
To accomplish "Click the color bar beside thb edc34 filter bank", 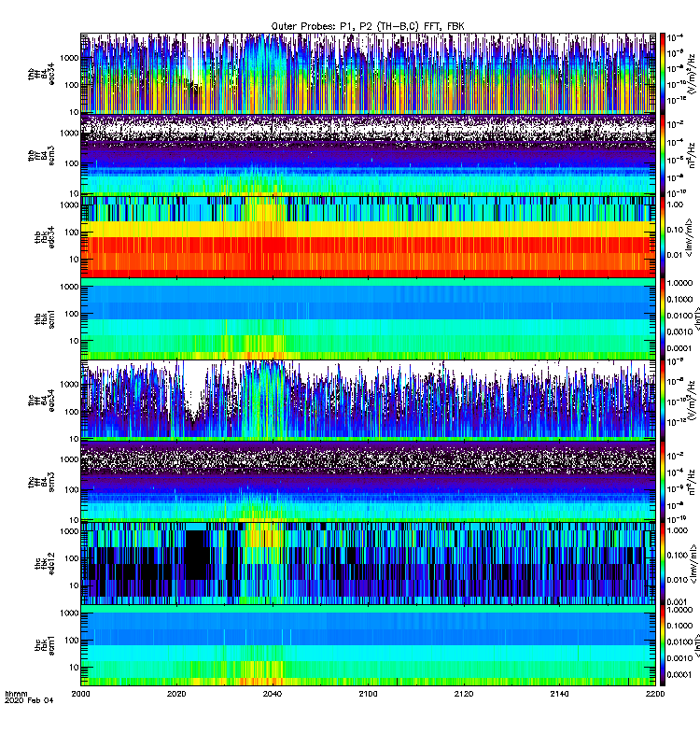I will coord(663,237).
